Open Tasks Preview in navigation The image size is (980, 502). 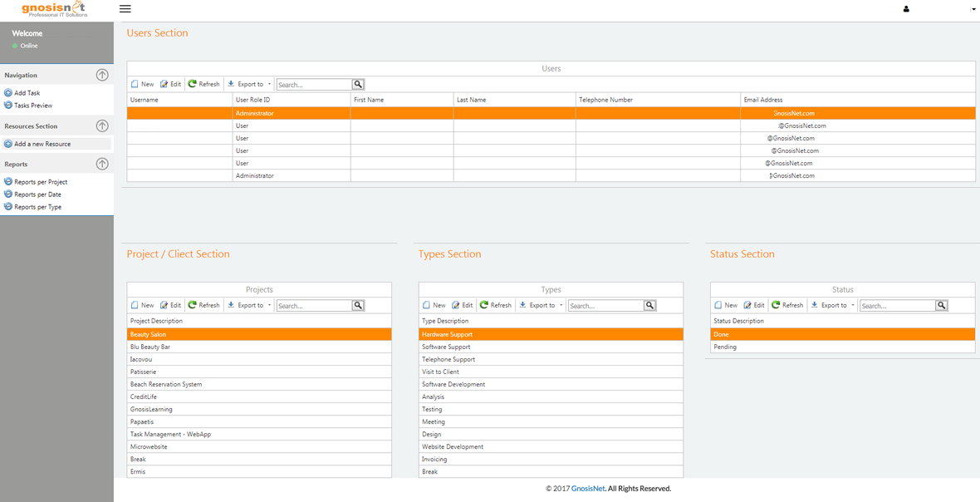tap(32, 106)
